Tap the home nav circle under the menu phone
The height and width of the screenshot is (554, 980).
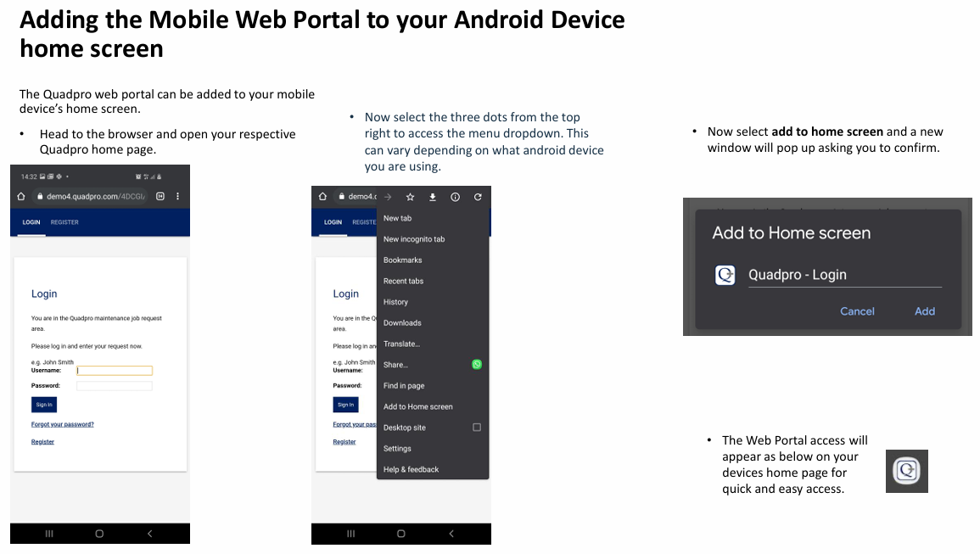point(401,534)
